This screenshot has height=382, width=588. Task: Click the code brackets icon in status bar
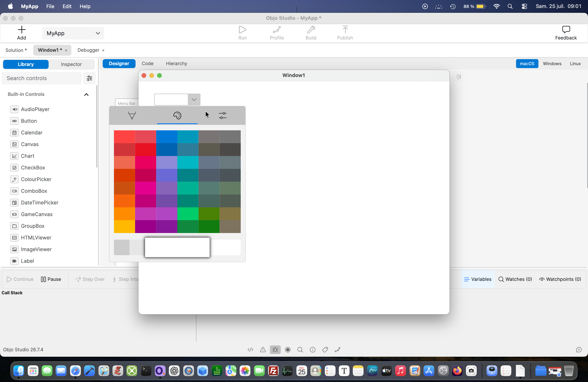[x=250, y=350]
